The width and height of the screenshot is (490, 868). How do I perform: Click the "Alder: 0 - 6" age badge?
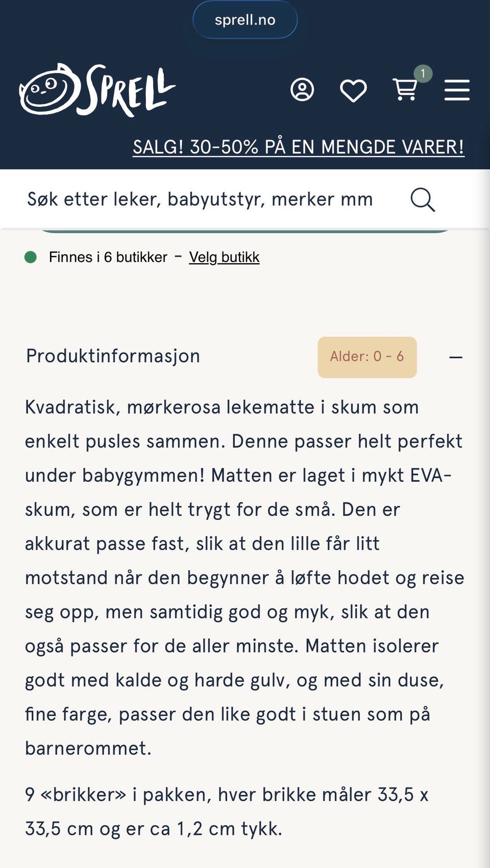(x=367, y=357)
